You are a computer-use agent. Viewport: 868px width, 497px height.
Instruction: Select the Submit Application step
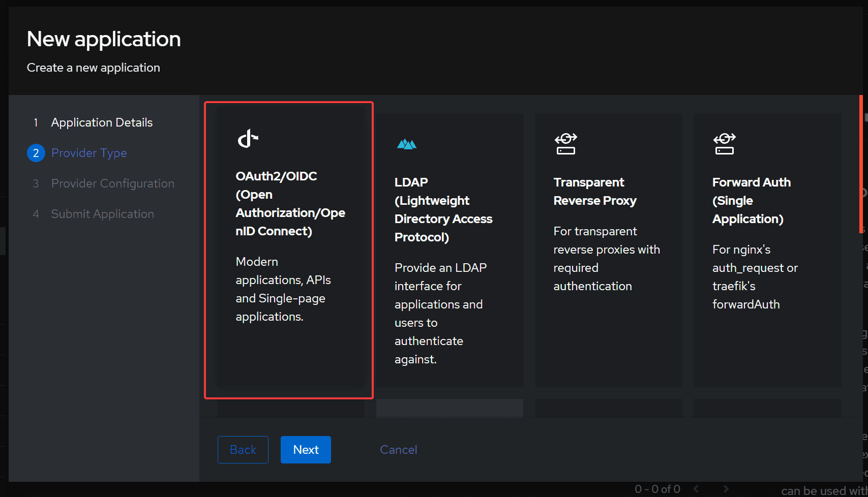pos(102,213)
